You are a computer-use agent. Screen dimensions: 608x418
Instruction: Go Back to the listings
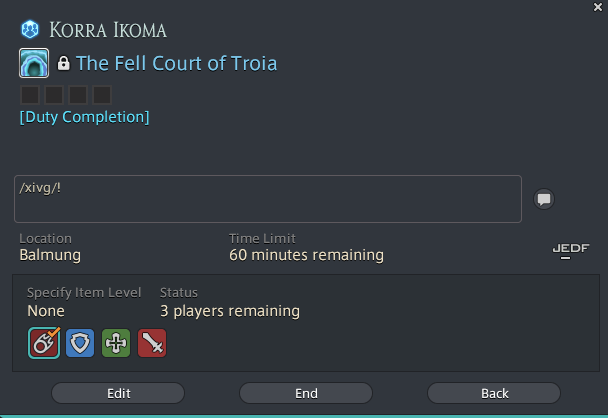pyautogui.click(x=494, y=393)
